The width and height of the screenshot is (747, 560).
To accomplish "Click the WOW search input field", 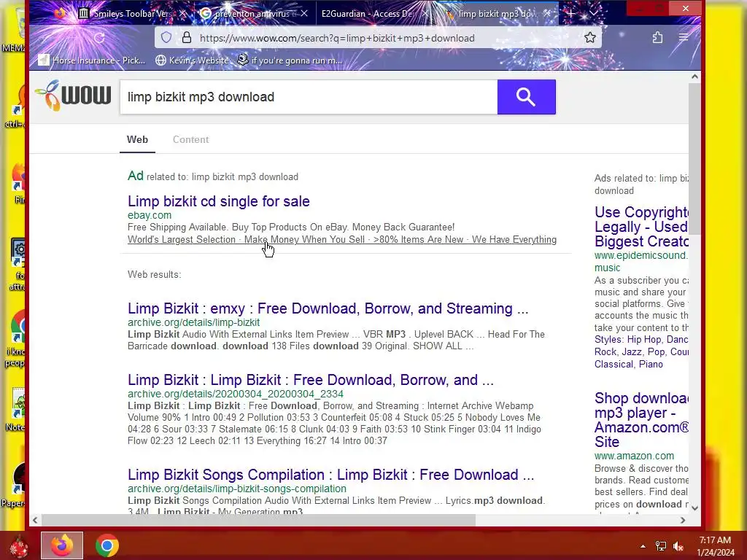I will click(x=309, y=97).
